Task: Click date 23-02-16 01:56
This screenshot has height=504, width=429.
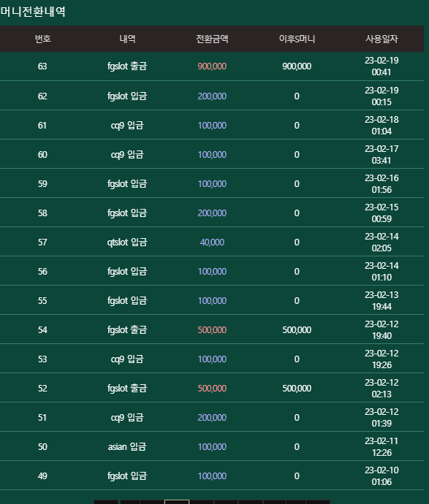Action: click(x=381, y=184)
